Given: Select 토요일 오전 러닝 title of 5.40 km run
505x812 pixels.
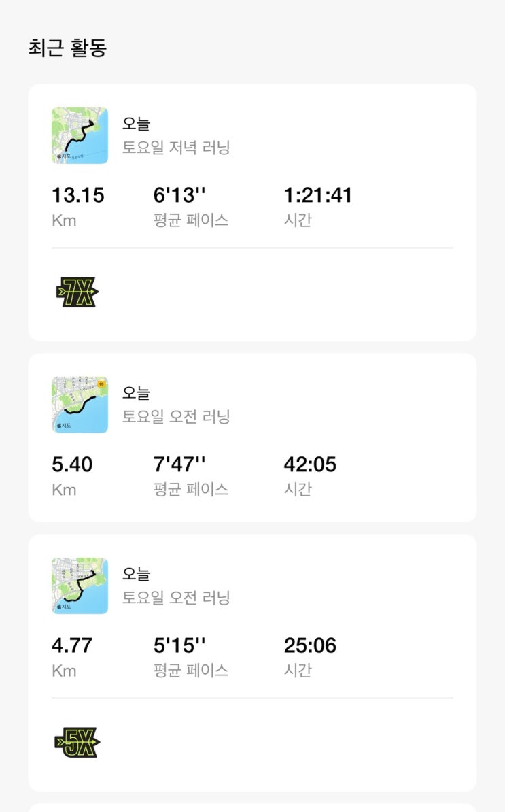Looking at the screenshot, I should click(176, 416).
